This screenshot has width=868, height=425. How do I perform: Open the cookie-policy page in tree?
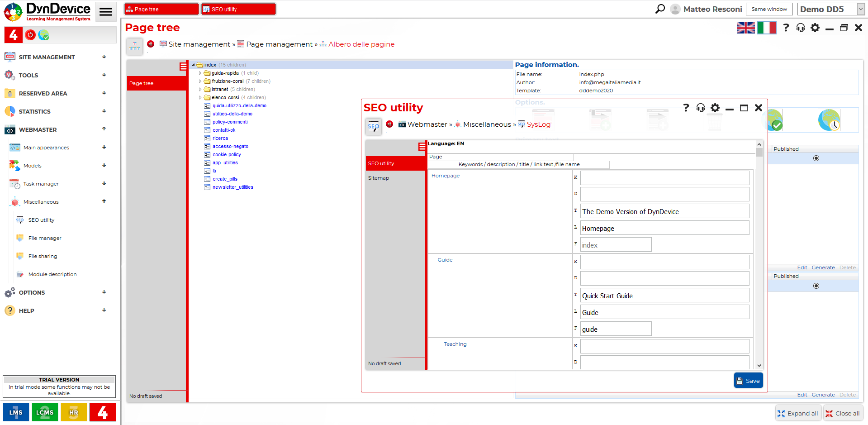(x=227, y=154)
